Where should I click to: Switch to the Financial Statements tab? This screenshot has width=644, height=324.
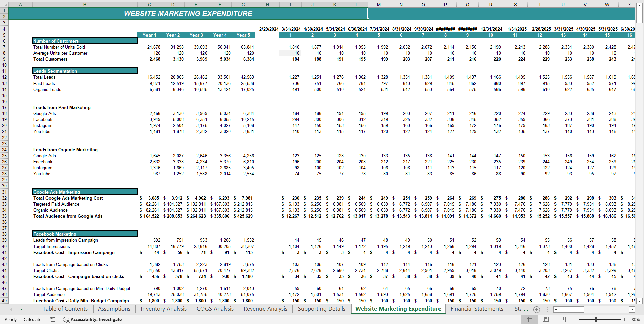476,309
